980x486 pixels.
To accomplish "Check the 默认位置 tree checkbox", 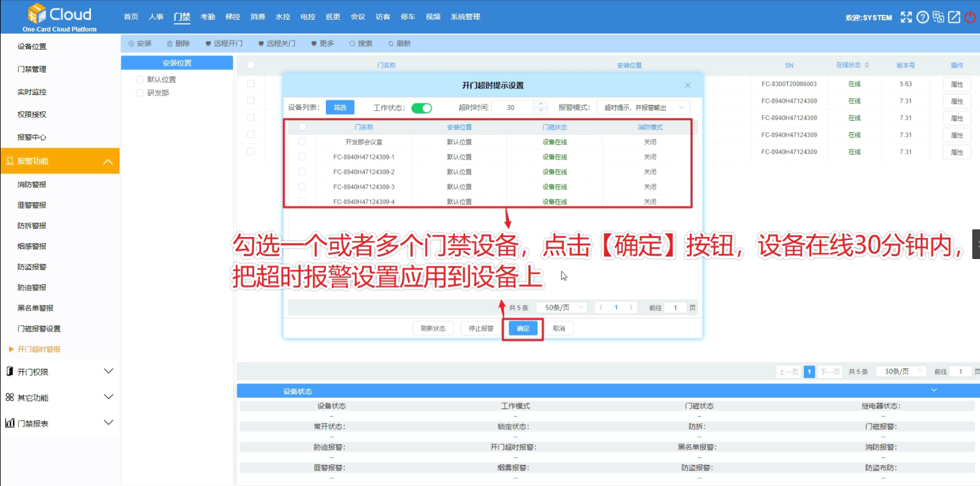I will [x=140, y=79].
